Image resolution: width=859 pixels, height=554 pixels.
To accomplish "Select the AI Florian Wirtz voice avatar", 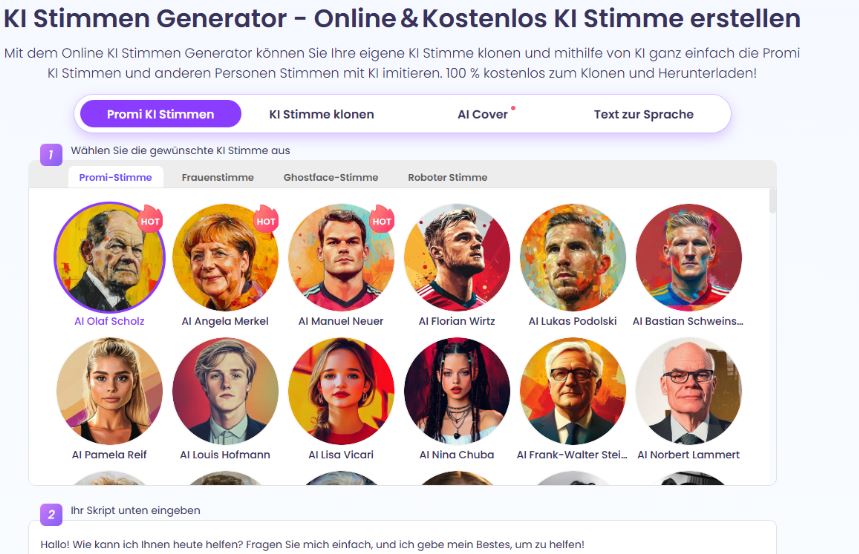I will [x=457, y=257].
